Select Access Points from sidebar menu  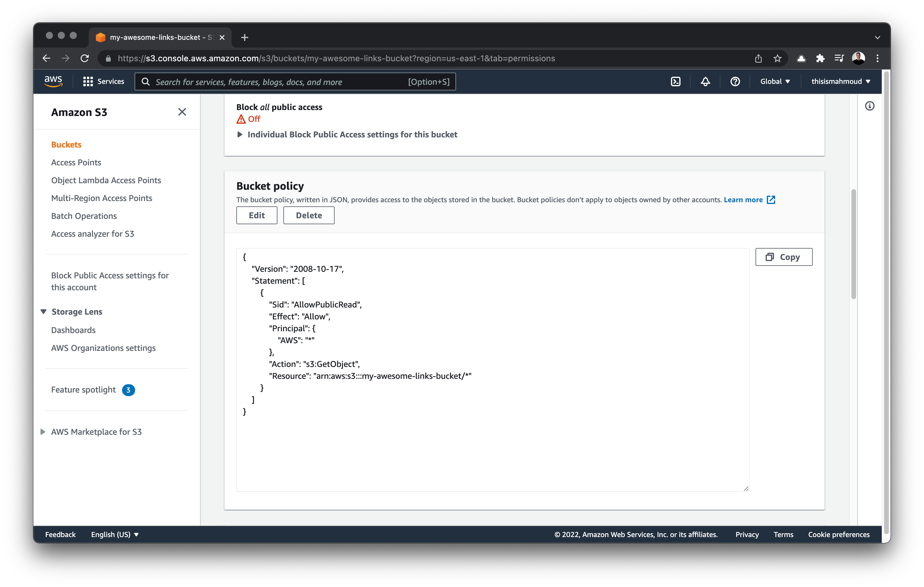point(76,162)
